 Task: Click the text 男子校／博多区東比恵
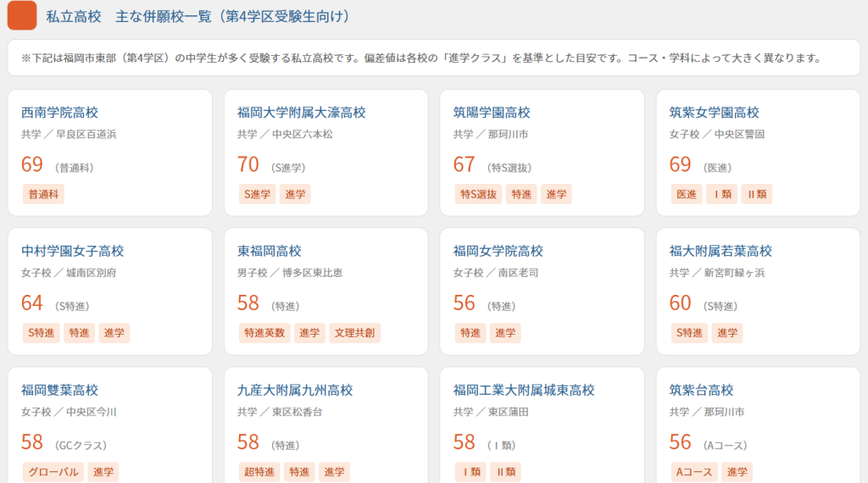290,273
